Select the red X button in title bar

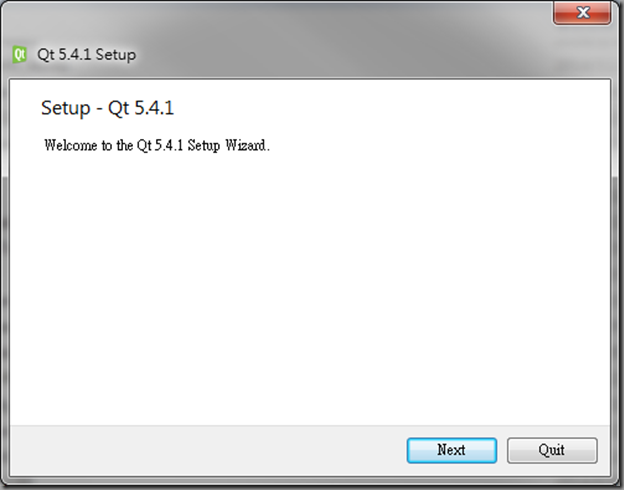click(x=582, y=13)
